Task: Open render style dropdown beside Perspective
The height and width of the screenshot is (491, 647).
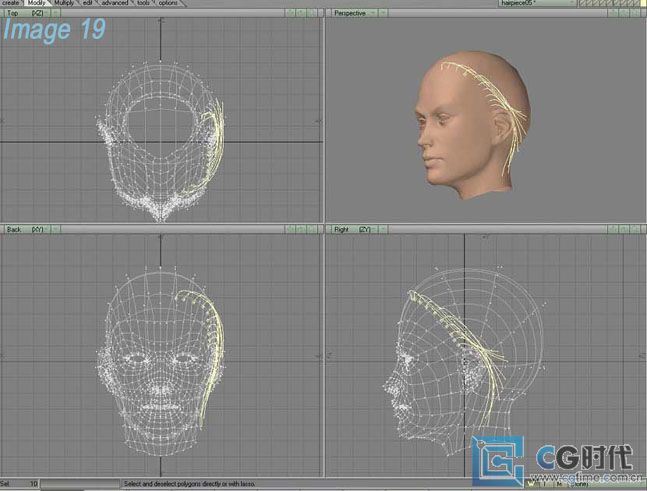Action: pyautogui.click(x=383, y=13)
